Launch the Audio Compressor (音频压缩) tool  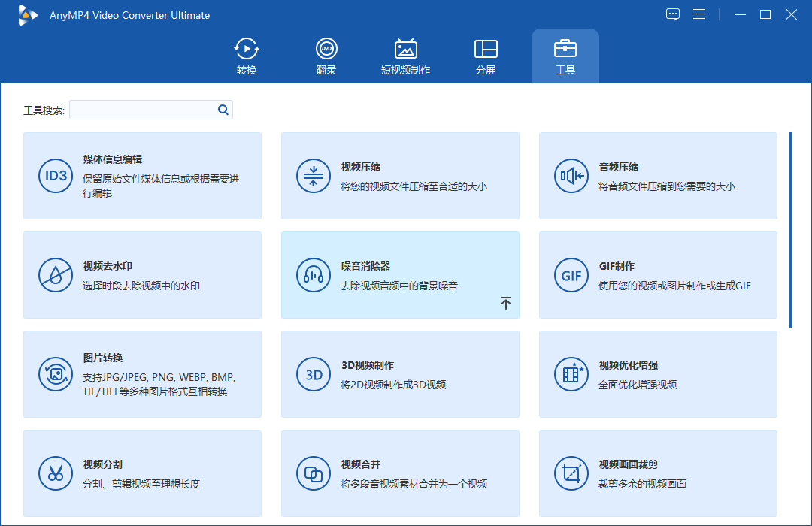[x=658, y=176]
